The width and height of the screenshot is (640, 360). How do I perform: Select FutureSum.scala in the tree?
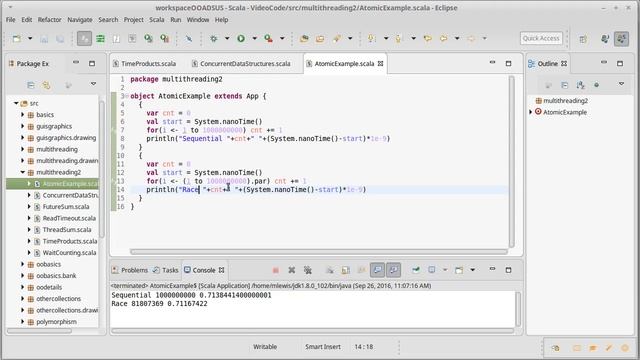pos(66,207)
